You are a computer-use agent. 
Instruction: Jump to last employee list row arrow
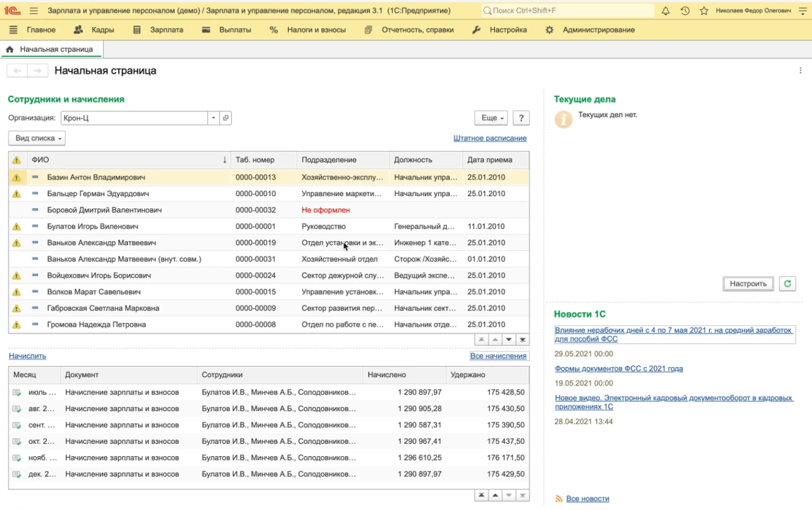click(522, 340)
